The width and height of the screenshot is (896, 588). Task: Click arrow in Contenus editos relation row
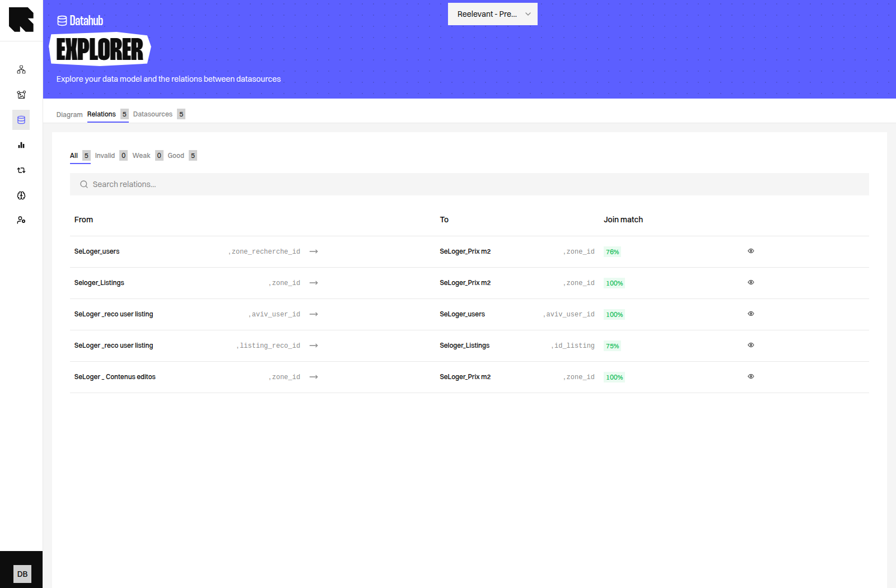[314, 377]
